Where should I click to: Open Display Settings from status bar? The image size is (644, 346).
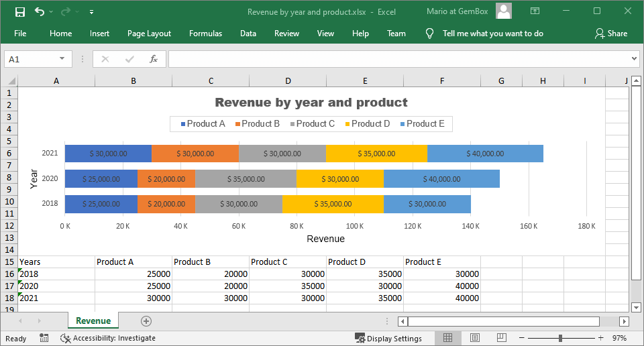point(388,338)
